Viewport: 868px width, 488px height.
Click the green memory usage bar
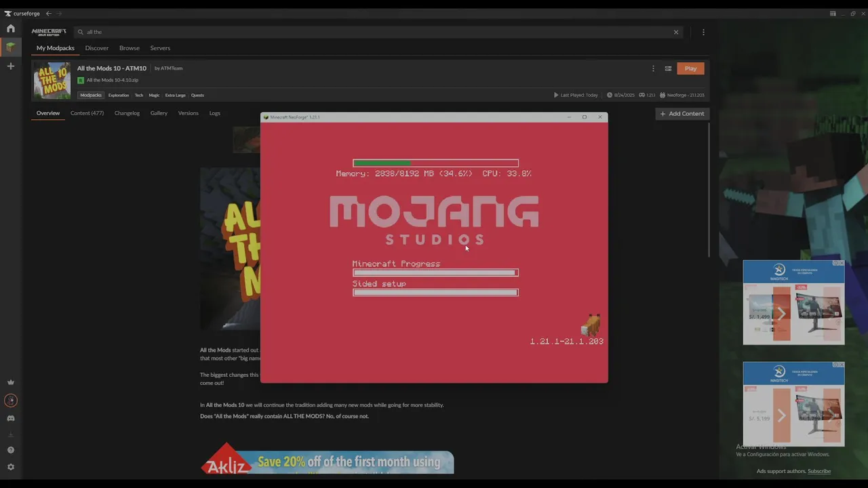(x=435, y=163)
